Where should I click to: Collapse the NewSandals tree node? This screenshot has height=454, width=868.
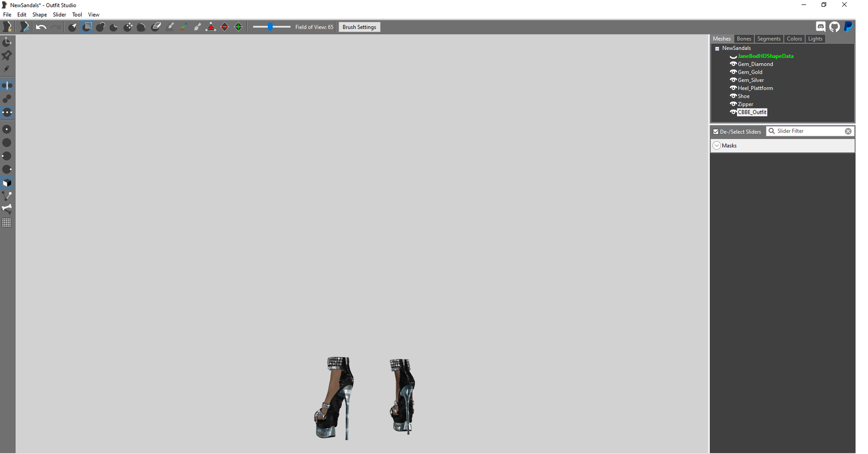(x=717, y=48)
